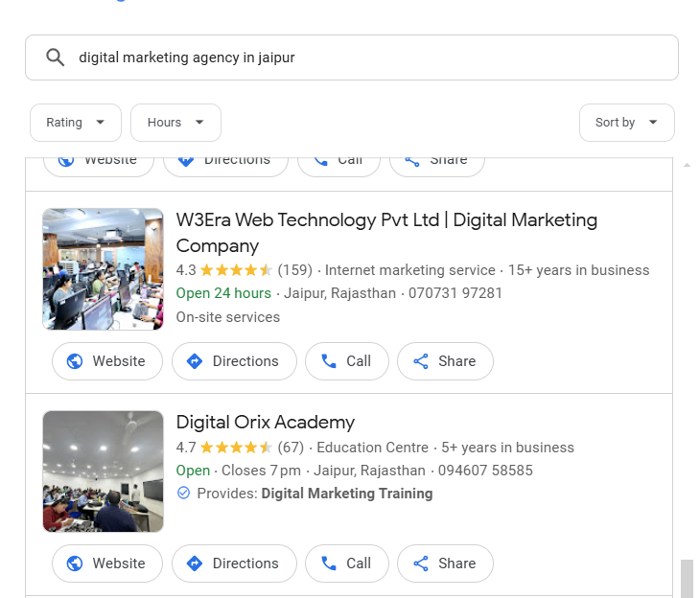
Task: Click Digital Orix review count (67)
Action: tap(291, 448)
